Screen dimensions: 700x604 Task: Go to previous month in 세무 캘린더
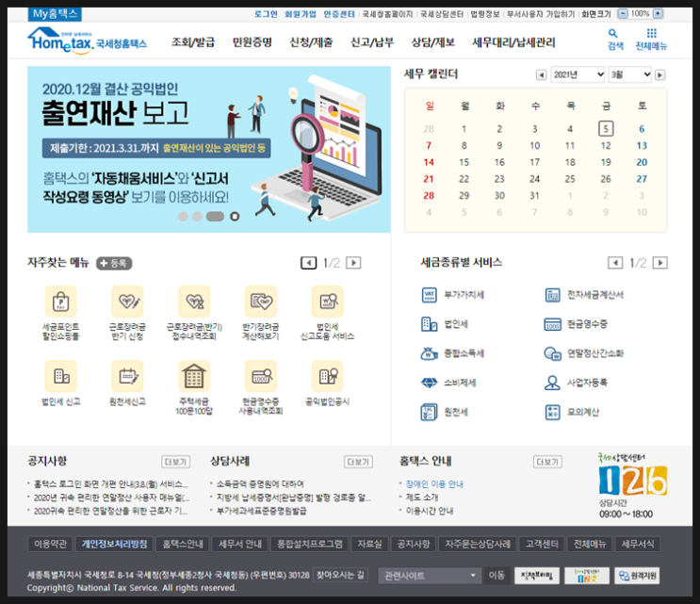pyautogui.click(x=541, y=75)
